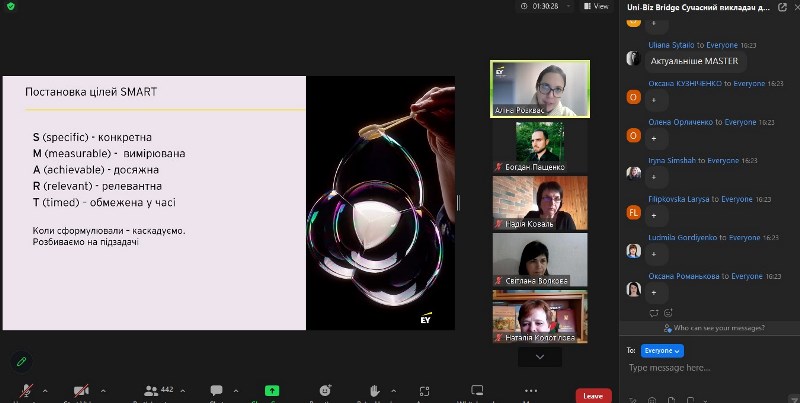Click Uliana Sytailo's avatar in chat

coord(633,58)
